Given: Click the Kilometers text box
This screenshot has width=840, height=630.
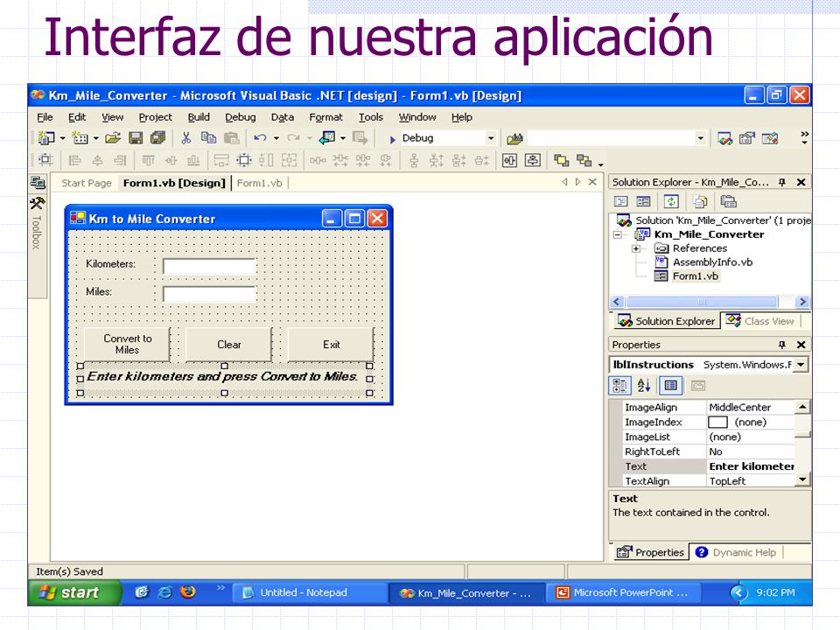Looking at the screenshot, I should 209,266.
